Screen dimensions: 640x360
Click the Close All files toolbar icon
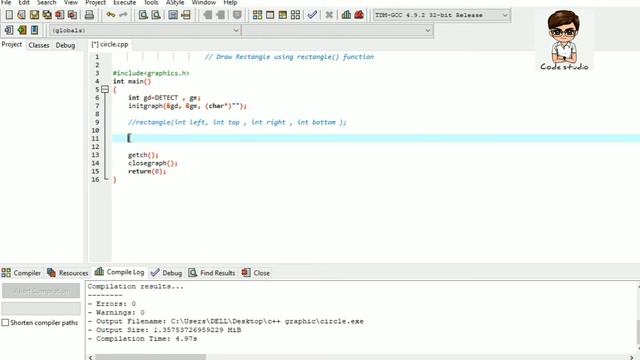[x=72, y=15]
